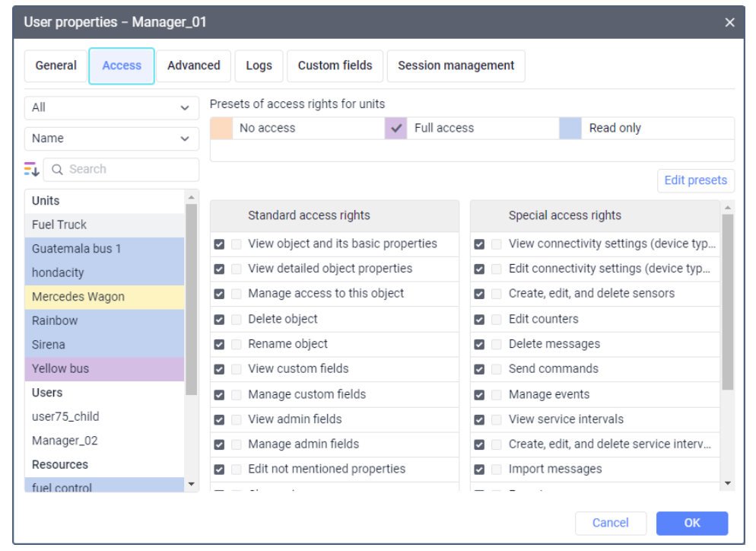
Task: Choose the Read only preset swatch
Action: tap(570, 129)
